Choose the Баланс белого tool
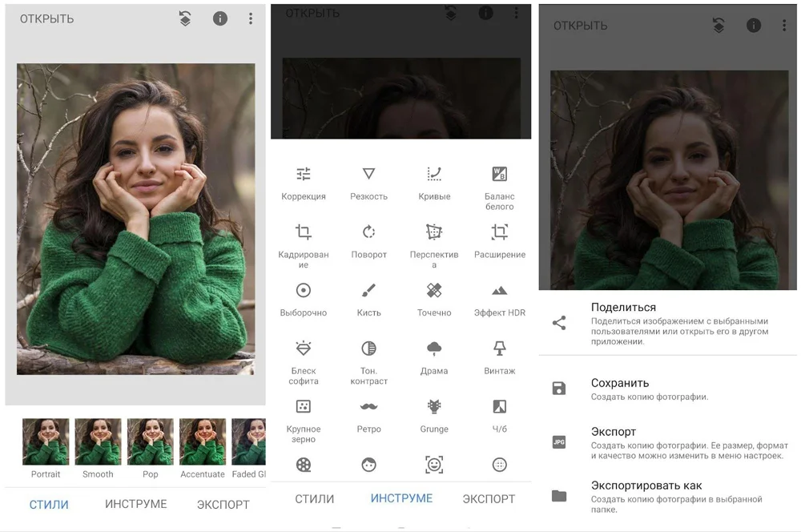The width and height of the screenshot is (801, 532). [x=499, y=186]
